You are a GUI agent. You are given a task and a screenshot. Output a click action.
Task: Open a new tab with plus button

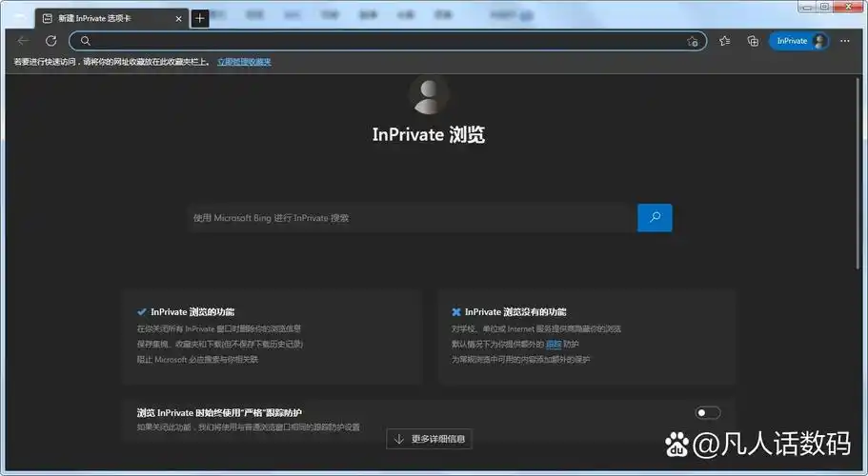point(199,18)
